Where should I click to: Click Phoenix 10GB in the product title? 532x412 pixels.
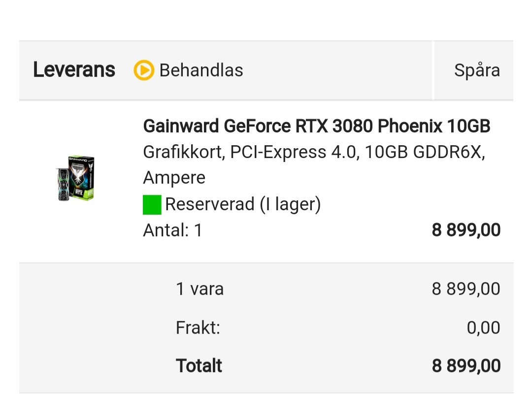(434, 127)
